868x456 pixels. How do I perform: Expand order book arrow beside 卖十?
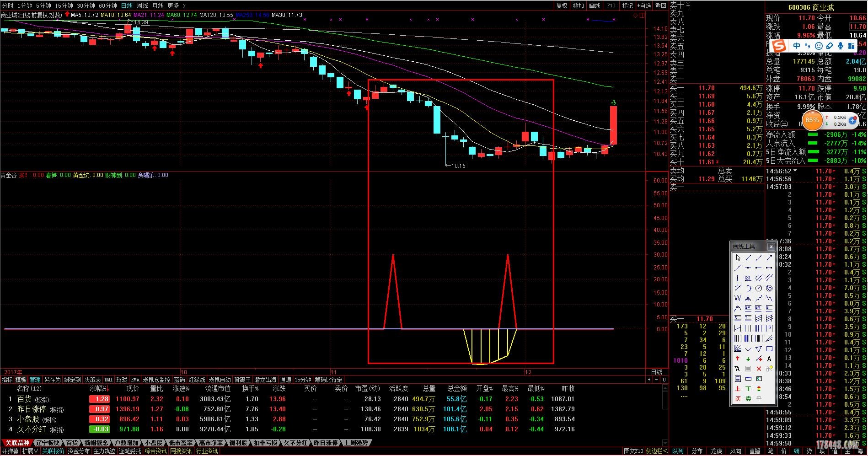click(x=688, y=5)
